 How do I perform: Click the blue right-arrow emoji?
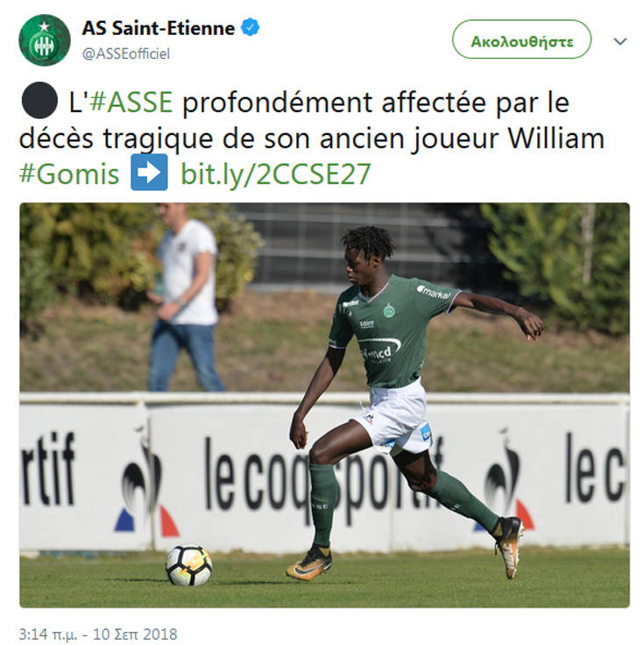click(x=149, y=173)
